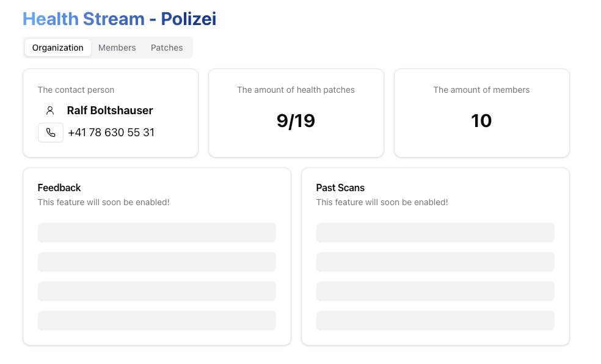Click the 9/19 health patches count
The width and height of the screenshot is (601, 364).
(296, 121)
